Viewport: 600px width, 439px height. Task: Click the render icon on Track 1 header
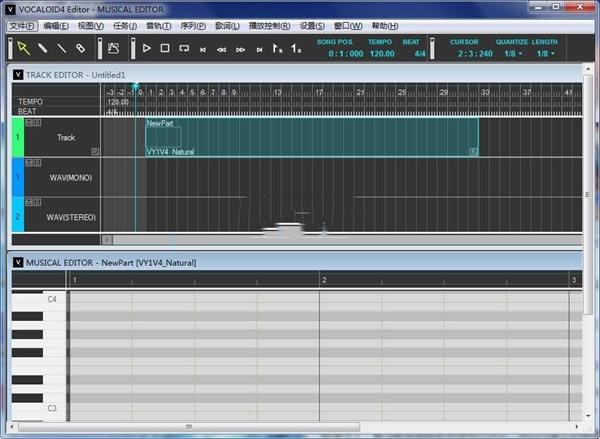(x=95, y=152)
